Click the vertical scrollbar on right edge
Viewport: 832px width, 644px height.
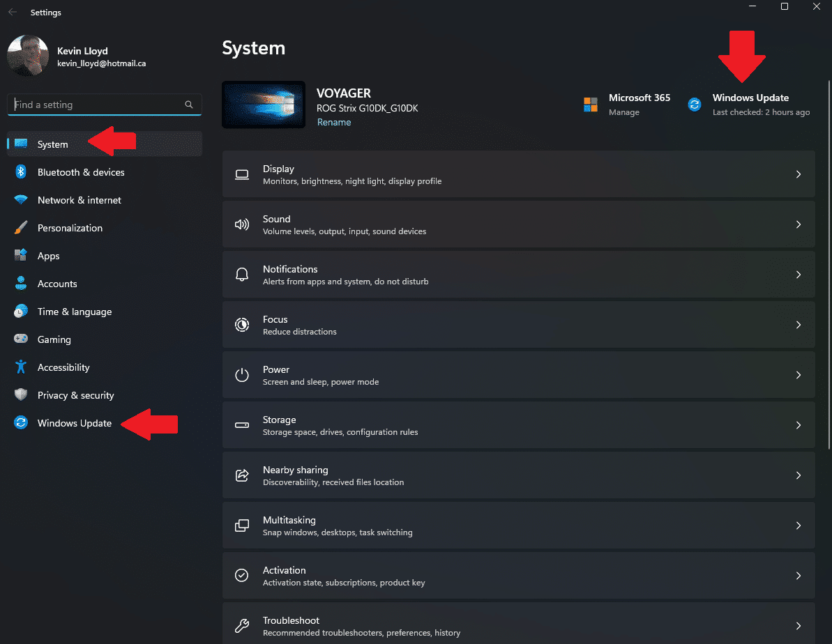[x=829, y=266]
